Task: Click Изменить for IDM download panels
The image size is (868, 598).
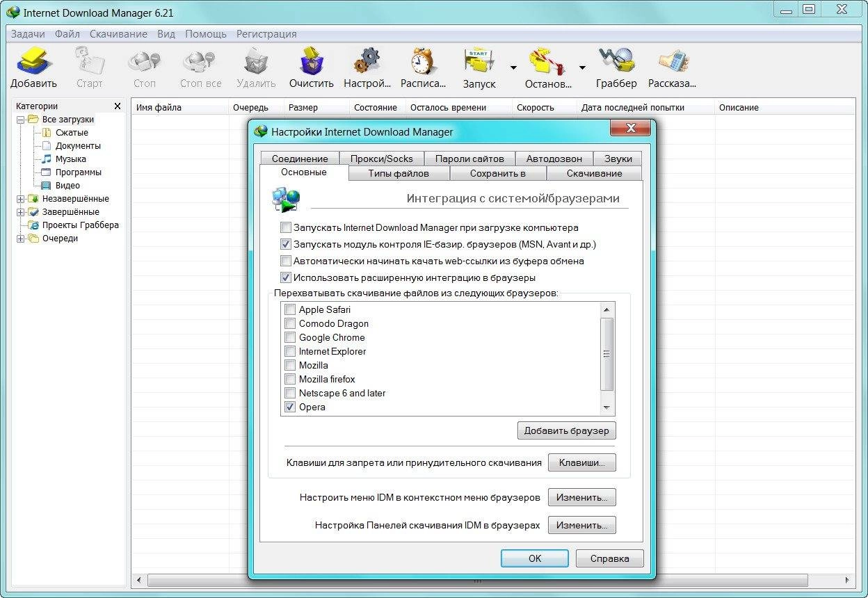Action: tap(581, 525)
